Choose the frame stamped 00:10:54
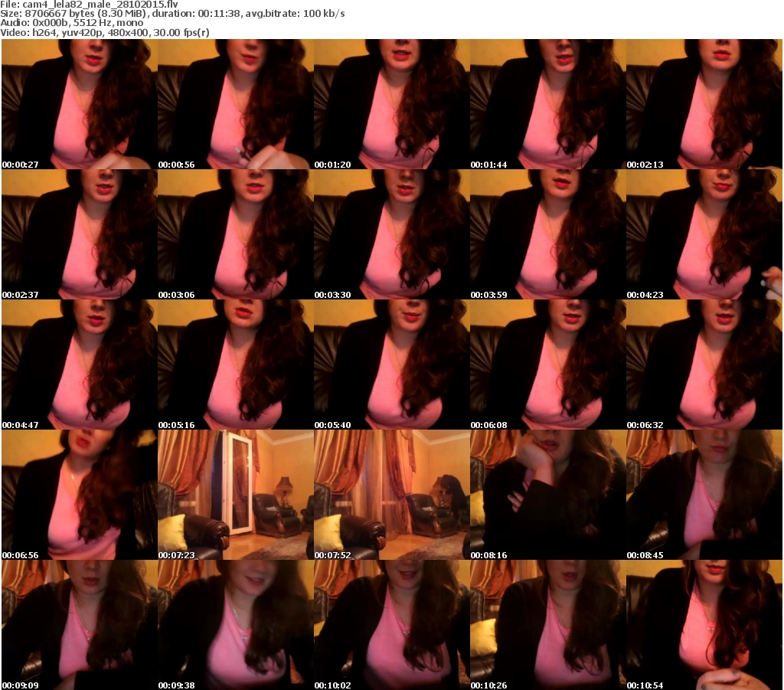This screenshot has height=690, width=784. pos(704,625)
